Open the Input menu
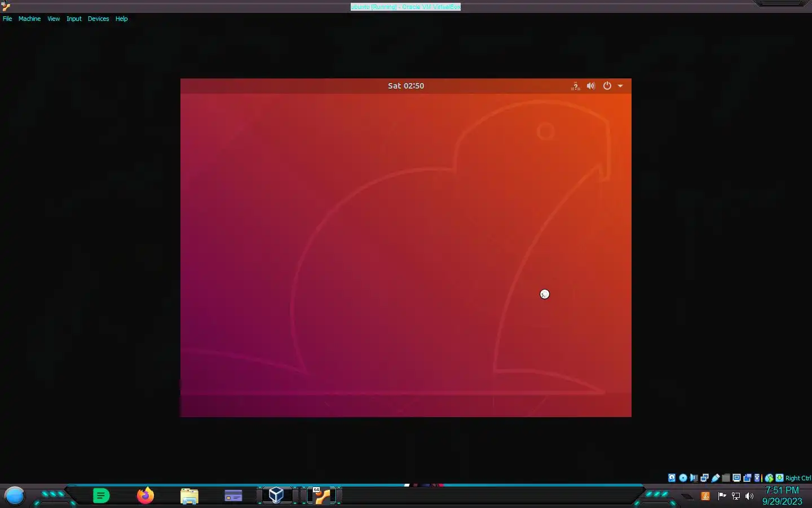 [x=74, y=19]
